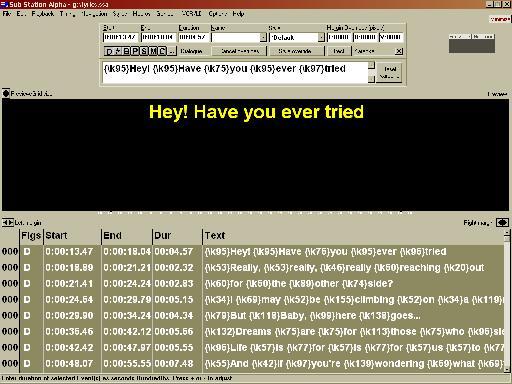The image size is (512, 384).
Task: Select the D dialogue event type icon
Action: click(109, 51)
